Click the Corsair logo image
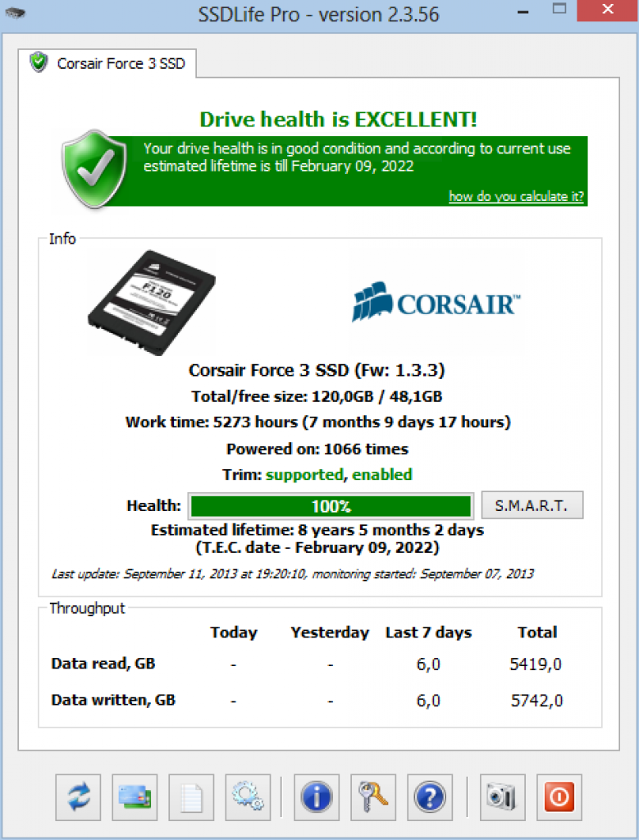Screen dimensions: 639x840 [436, 302]
